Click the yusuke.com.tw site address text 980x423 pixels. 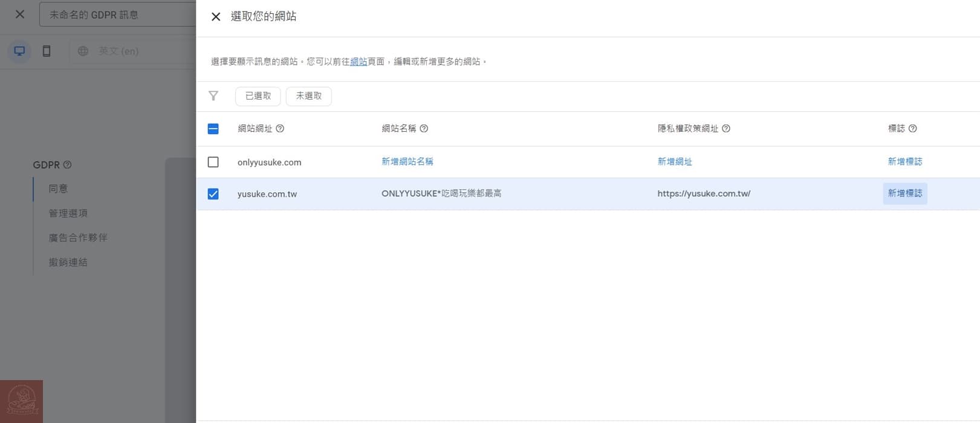pyautogui.click(x=267, y=194)
